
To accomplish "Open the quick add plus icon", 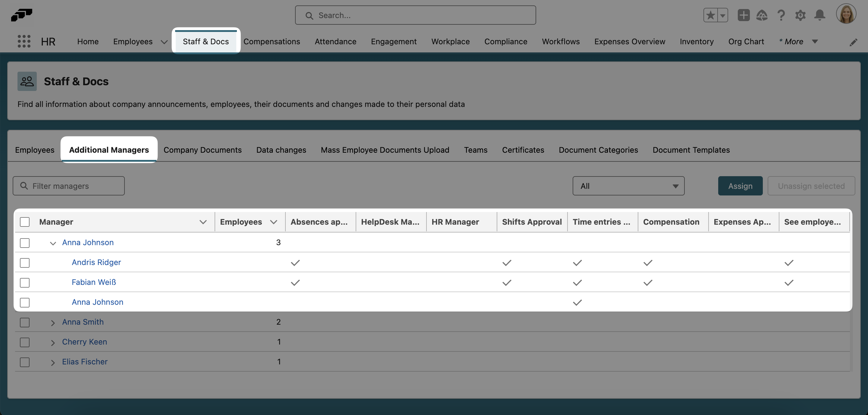I will coord(744,15).
